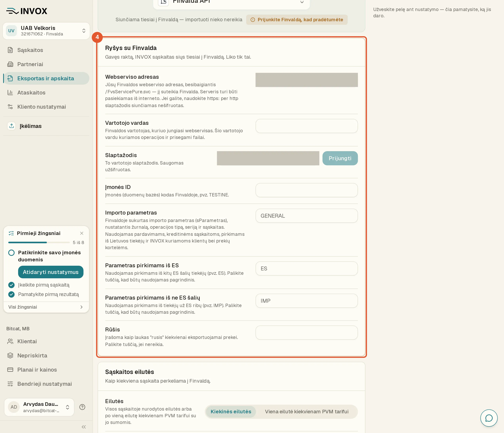Open Klientai people icon
This screenshot has height=433, width=504.
10,341
